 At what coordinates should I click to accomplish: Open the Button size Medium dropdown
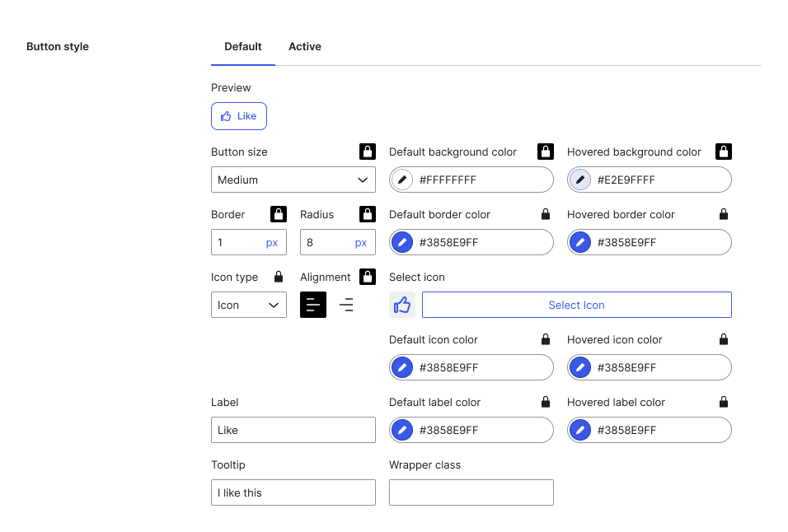[x=293, y=180]
